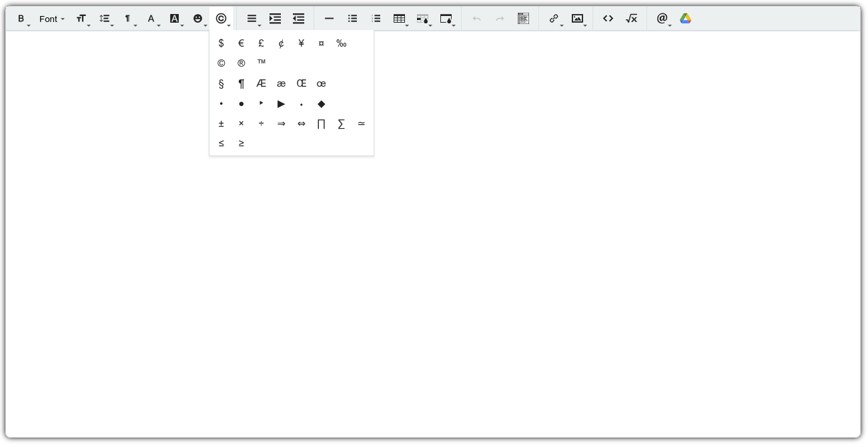Insert the copyright © symbol from panel
Image resolution: width=868 pixels, height=447 pixels.
[x=222, y=63]
